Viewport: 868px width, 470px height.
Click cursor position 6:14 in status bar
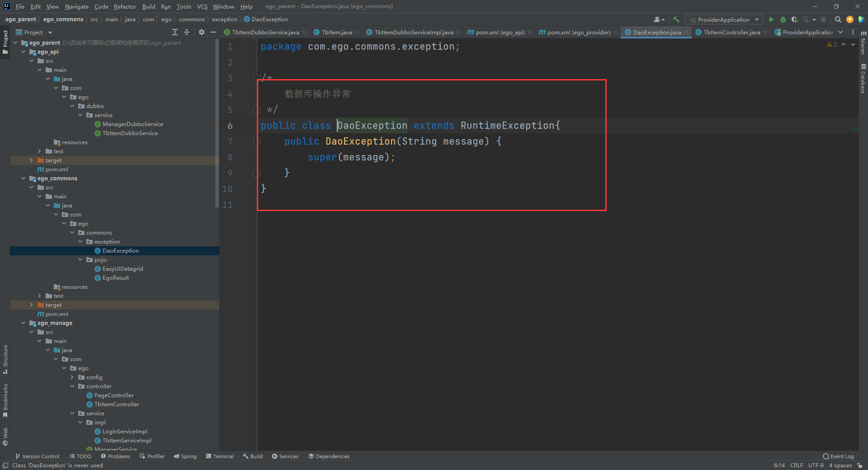coord(779,465)
